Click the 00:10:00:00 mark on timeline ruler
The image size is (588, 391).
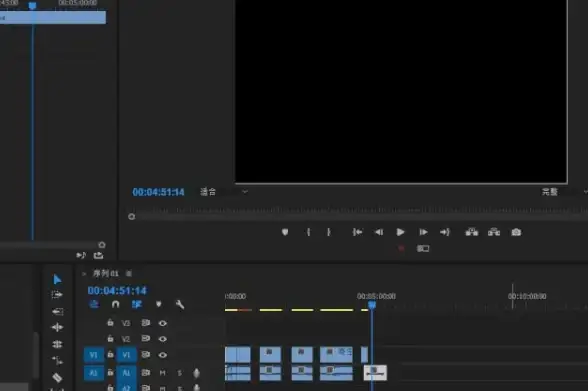[527, 296]
